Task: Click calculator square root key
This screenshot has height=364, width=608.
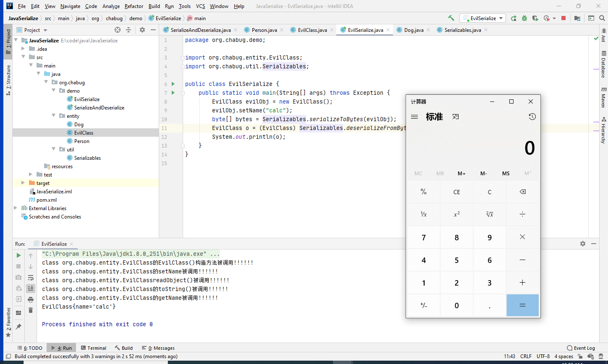Action: point(490,214)
